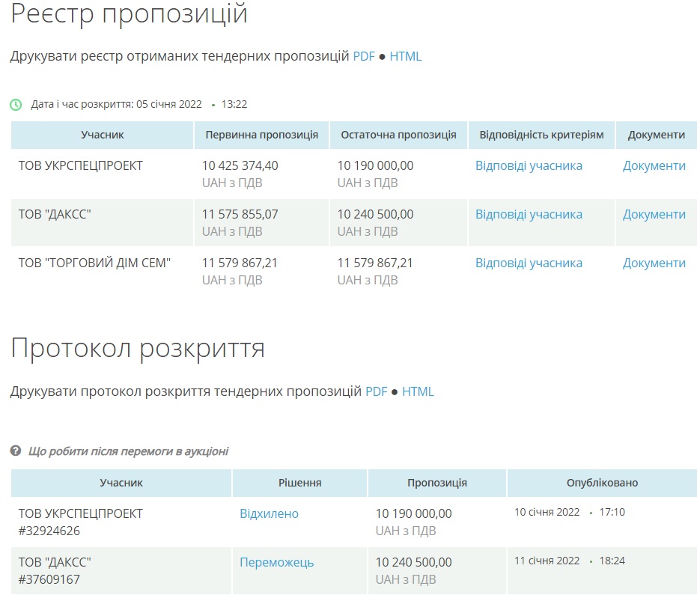Click the Остаточна пропозиція column header
Viewport: 700px width, 595px height.
(x=398, y=135)
